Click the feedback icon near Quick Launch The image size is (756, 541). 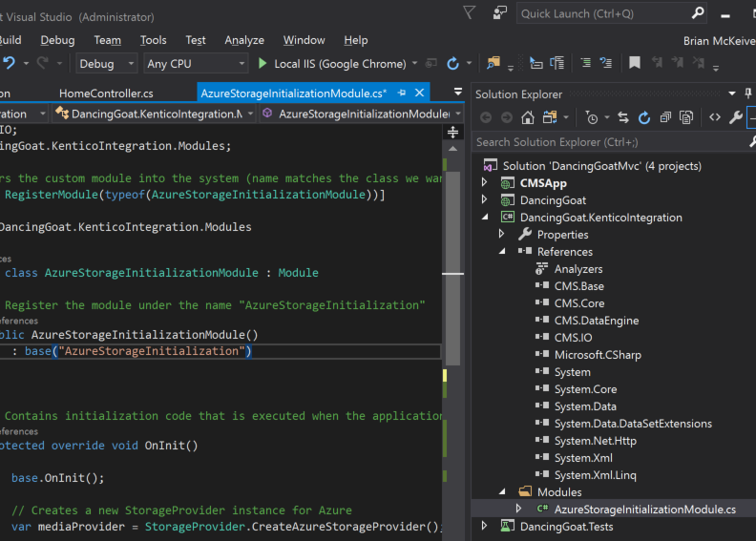tap(499, 12)
